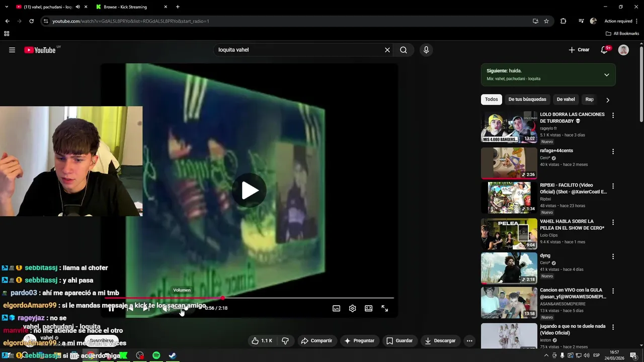Skip to the next video in the mix
This screenshot has height=362, width=644.
coord(146,308)
